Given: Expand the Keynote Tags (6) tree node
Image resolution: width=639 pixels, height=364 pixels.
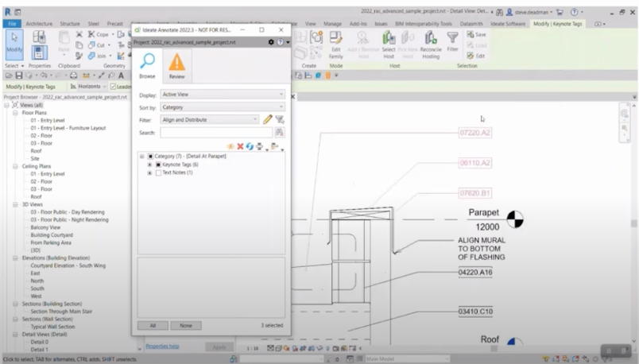Looking at the screenshot, I should click(149, 165).
